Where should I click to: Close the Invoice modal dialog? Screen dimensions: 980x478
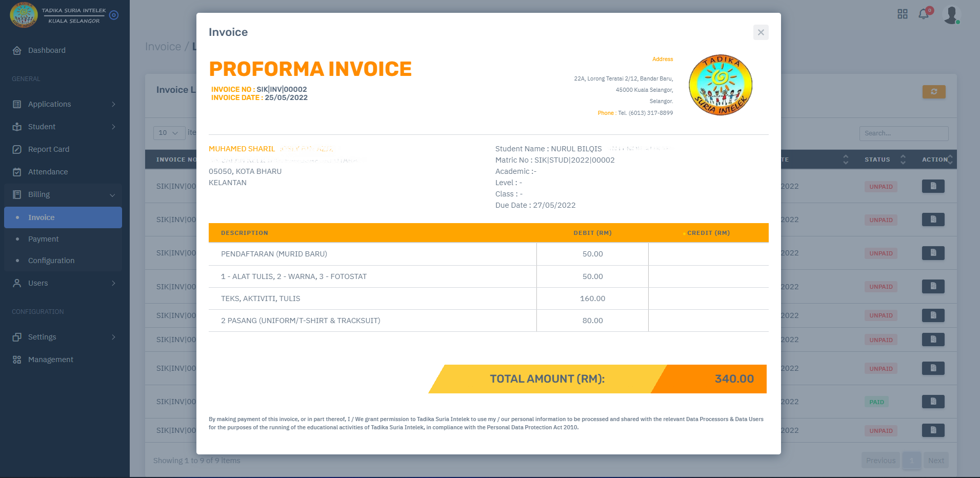tap(761, 32)
